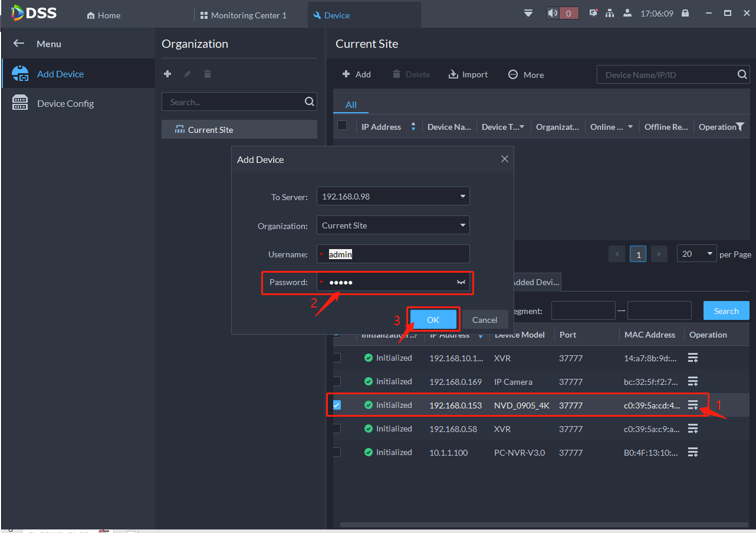Click Delete in Current Site toolbar
This screenshot has height=533, width=756.
coord(411,74)
